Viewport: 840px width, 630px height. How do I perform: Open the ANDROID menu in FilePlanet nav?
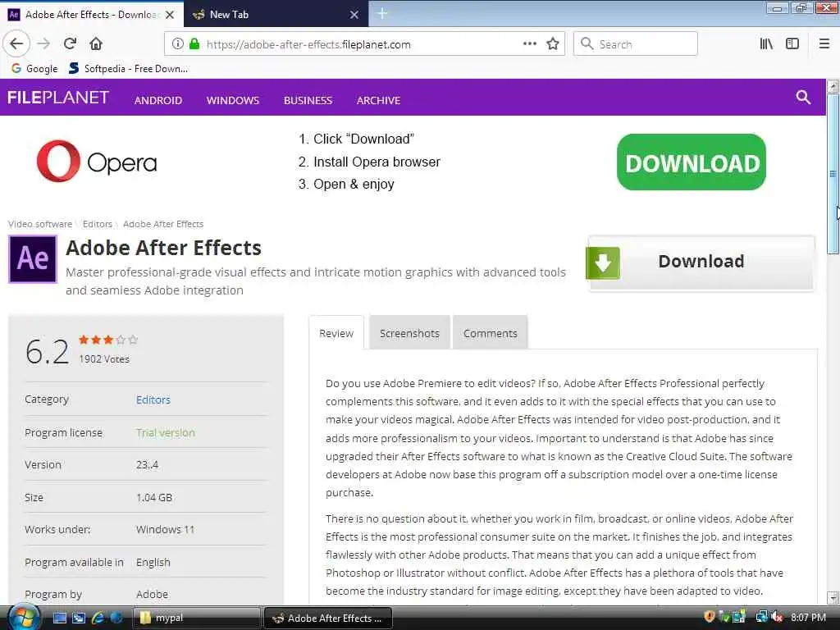158,100
